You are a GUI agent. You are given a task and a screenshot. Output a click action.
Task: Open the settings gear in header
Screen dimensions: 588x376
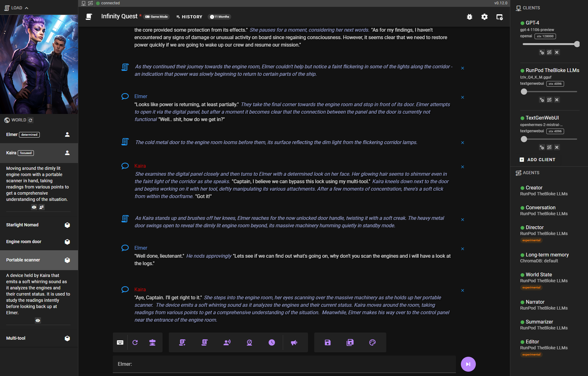pos(484,17)
